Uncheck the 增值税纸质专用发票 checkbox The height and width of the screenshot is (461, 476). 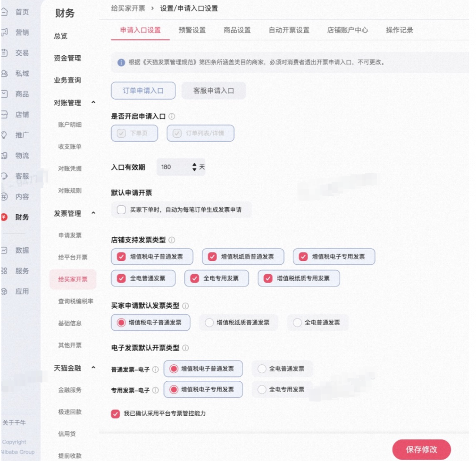pyautogui.click(x=268, y=278)
